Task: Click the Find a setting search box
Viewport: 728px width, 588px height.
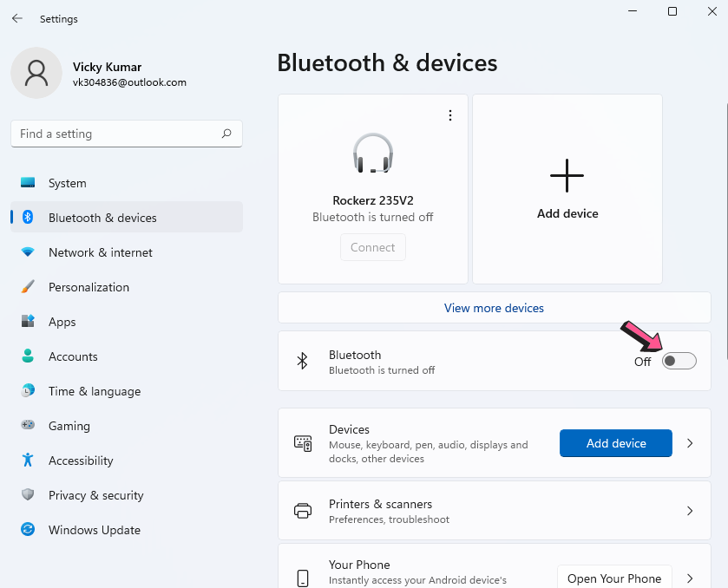Action: (127, 134)
